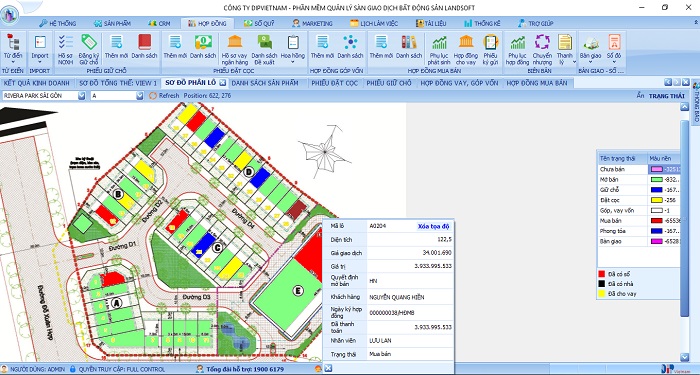This screenshot has width=700, height=375.
Task: Switch to the Sản phẩm ribbon tab
Action: pos(111,23)
